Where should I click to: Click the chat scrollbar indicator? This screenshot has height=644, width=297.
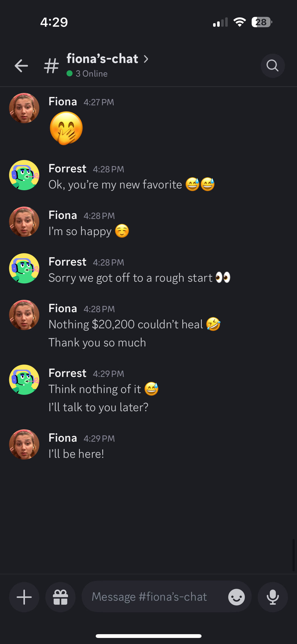click(x=293, y=555)
